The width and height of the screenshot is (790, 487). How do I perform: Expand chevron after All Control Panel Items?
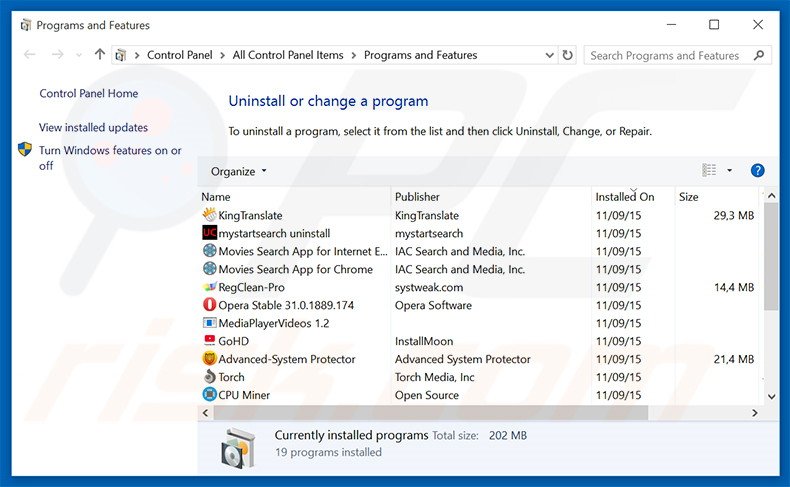(354, 55)
